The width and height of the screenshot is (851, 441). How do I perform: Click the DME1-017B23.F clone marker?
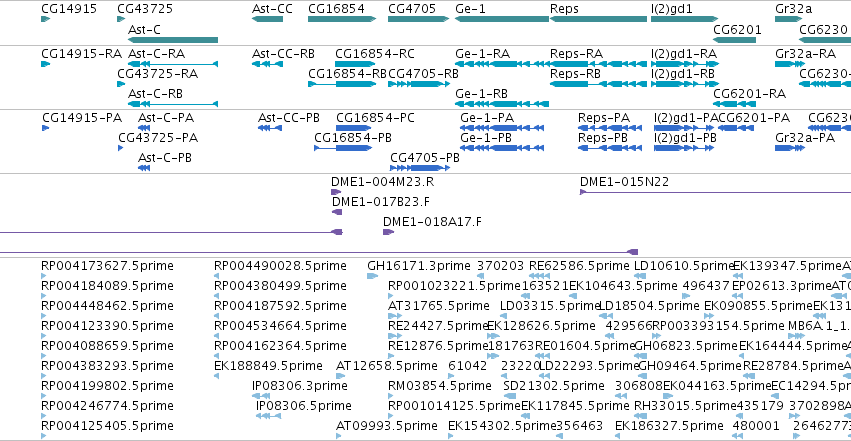point(337,212)
